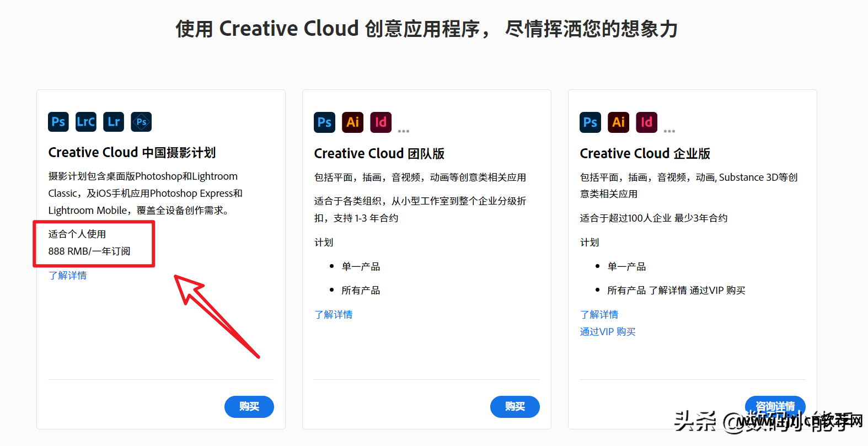
Task: Click the 适合于超过100人企业 最少3年合约 text
Action: coord(653,218)
